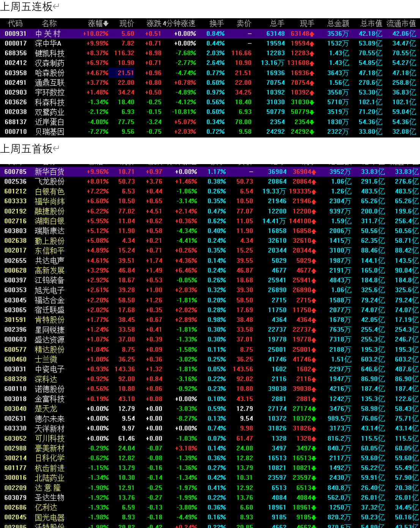Select the 国光电器 stock name
Screen dimensions: 420x528
coord(50,517)
